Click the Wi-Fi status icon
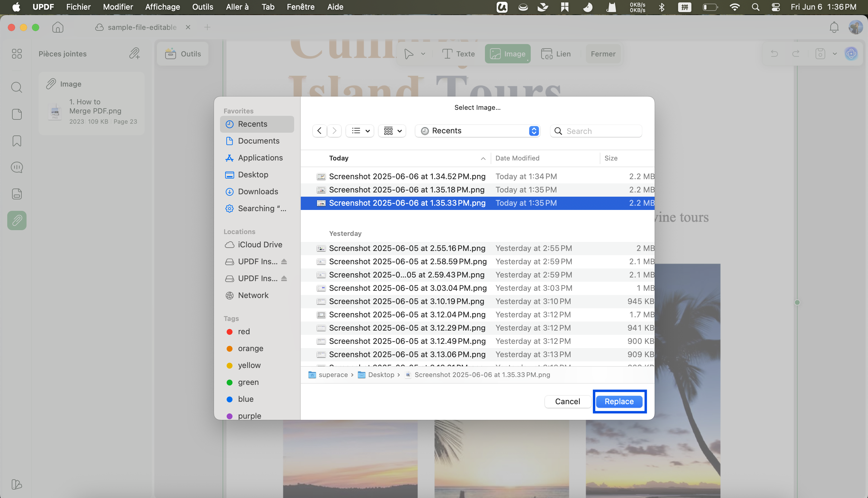This screenshot has width=868, height=498. [734, 7]
